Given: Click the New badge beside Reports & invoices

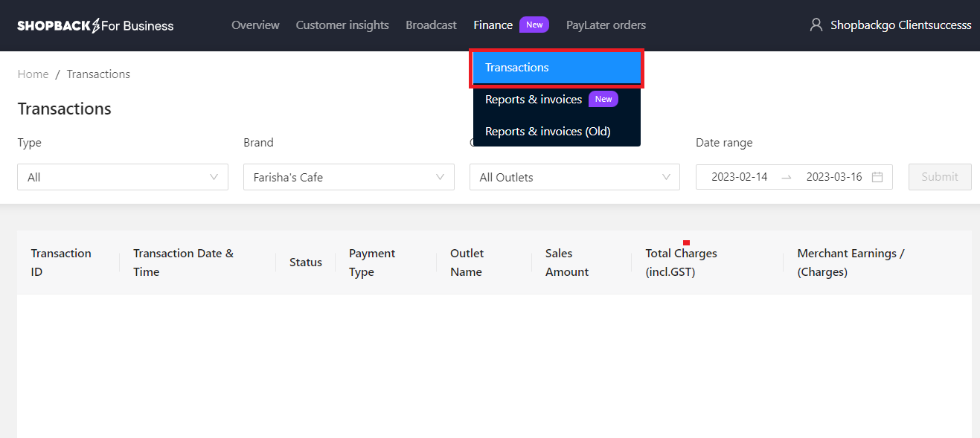Looking at the screenshot, I should point(603,98).
